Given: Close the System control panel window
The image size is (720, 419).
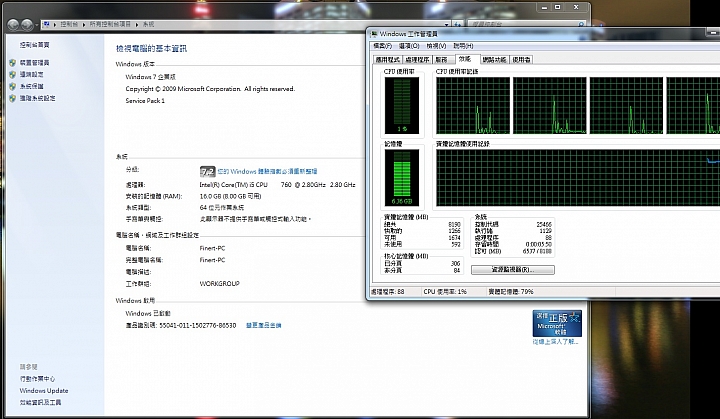Looking at the screenshot, I should [576, 7].
